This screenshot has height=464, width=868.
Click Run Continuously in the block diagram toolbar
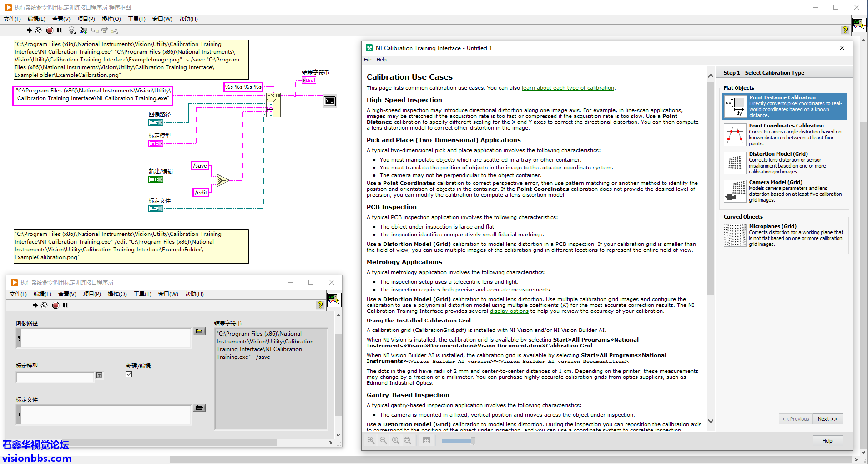pos(38,30)
